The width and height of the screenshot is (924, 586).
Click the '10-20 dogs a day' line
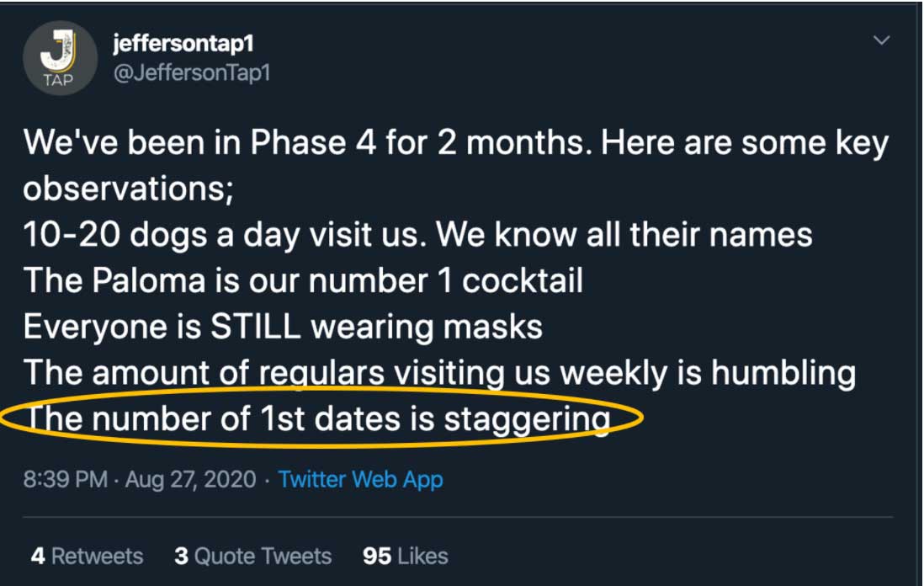coord(417,233)
